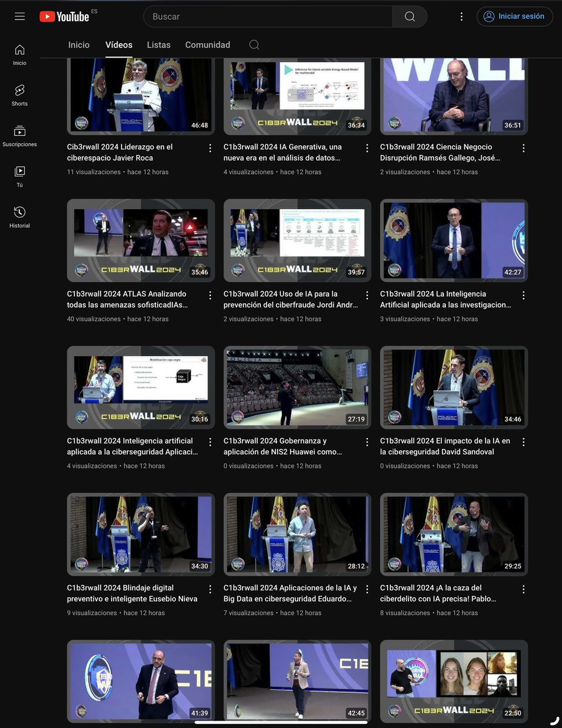Select the Vídeos channel tab

pyautogui.click(x=119, y=45)
